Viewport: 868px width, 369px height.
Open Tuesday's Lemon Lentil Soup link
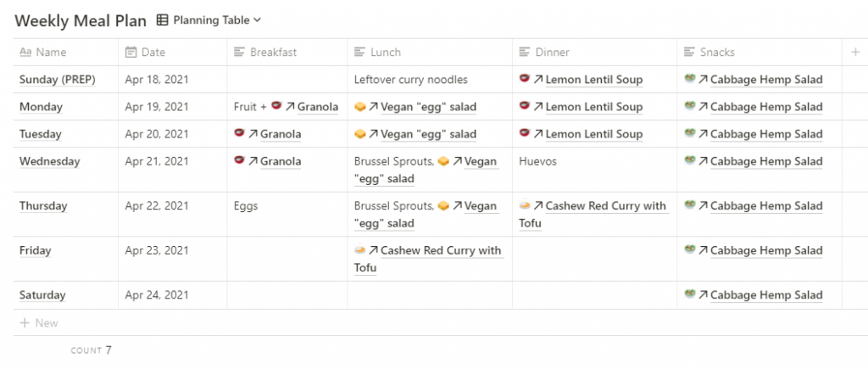tap(594, 134)
